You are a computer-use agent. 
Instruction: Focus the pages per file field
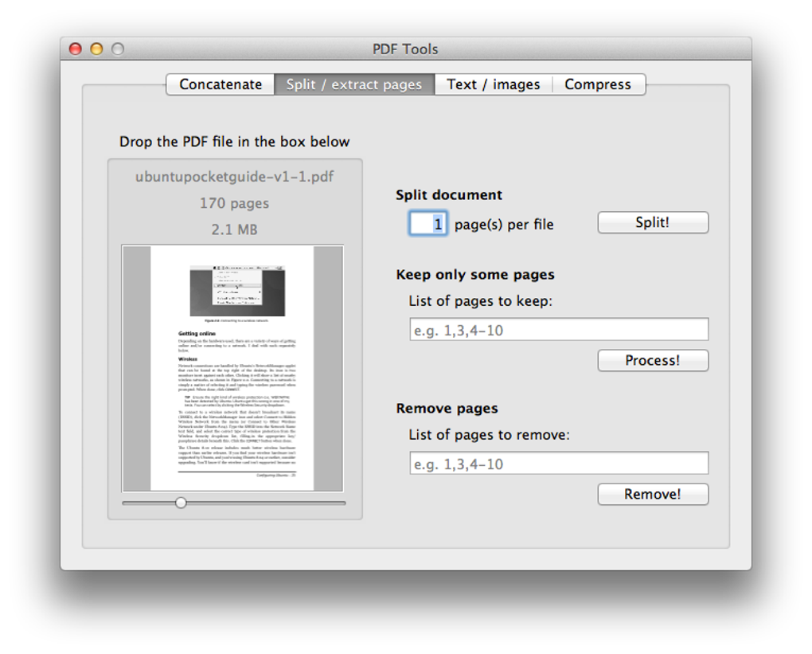pos(427,223)
